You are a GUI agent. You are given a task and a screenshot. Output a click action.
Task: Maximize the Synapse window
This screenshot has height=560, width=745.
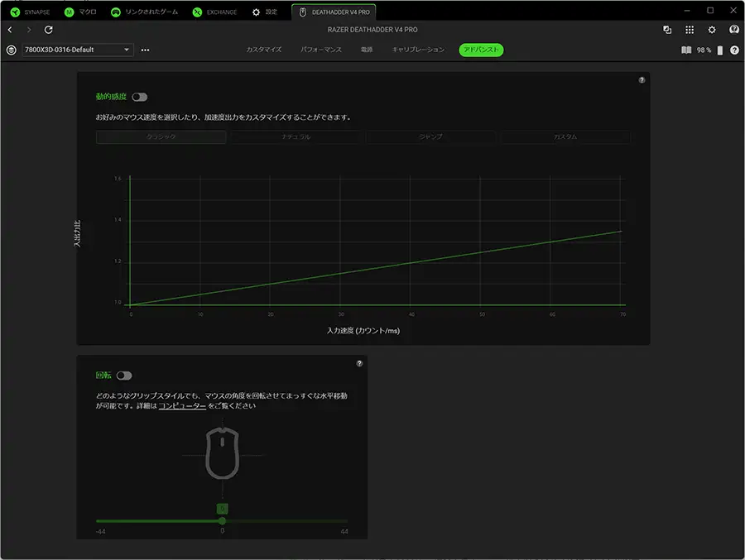pos(710,11)
